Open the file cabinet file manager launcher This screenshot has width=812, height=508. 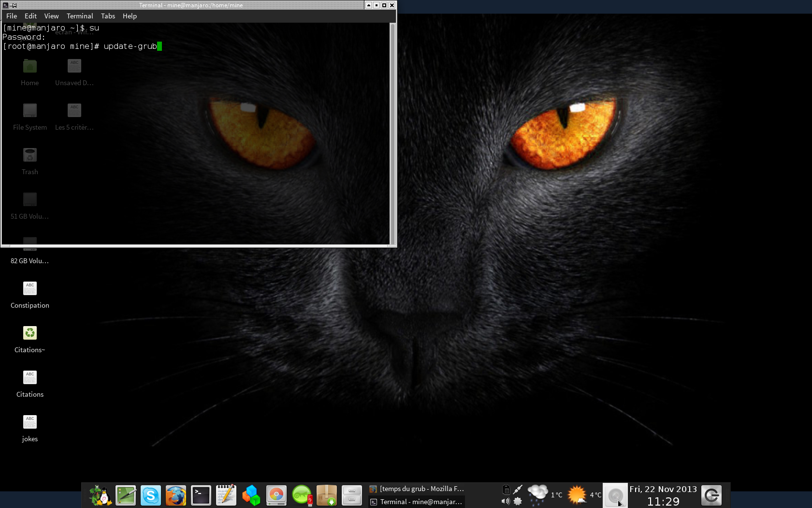pyautogui.click(x=352, y=495)
